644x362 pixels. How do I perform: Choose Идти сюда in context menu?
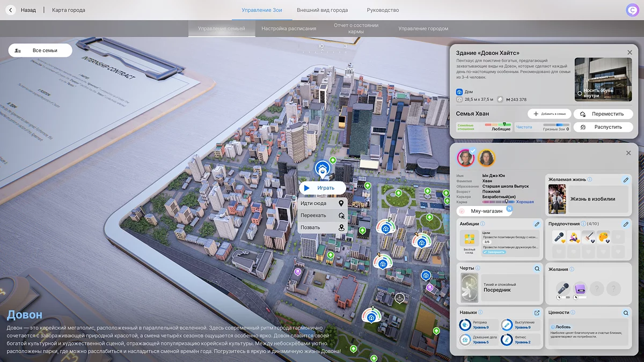[322, 204]
